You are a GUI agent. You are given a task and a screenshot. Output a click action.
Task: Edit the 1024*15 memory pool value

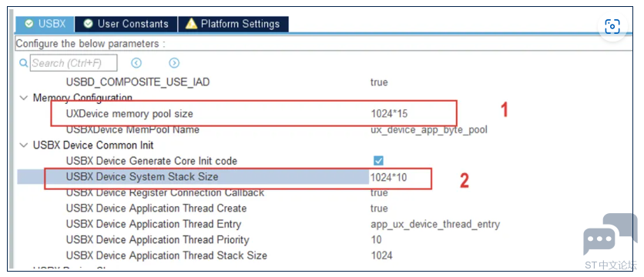coord(389,114)
